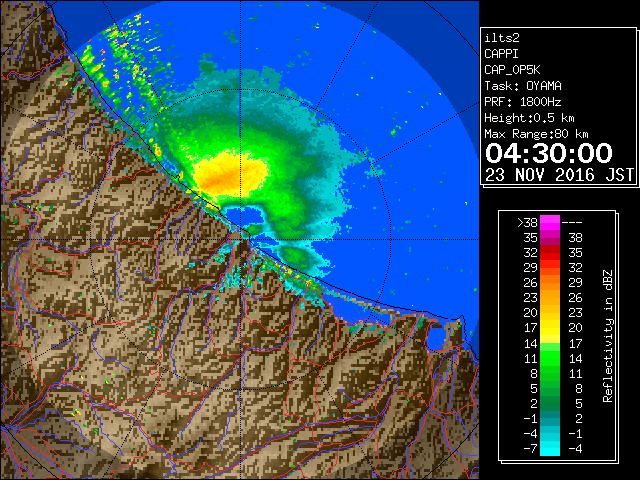The width and height of the screenshot is (640, 480).
Task: Click the '23 NOV 2016 JST' date
Action: (560, 175)
